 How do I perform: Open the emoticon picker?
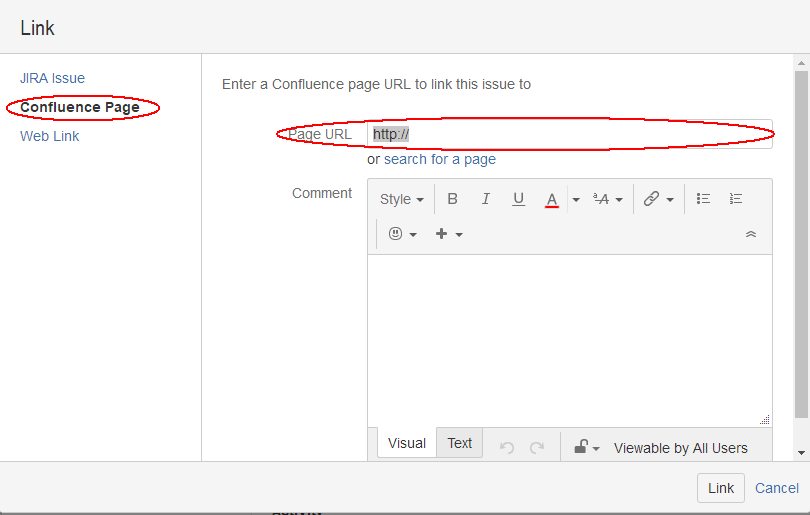point(395,234)
